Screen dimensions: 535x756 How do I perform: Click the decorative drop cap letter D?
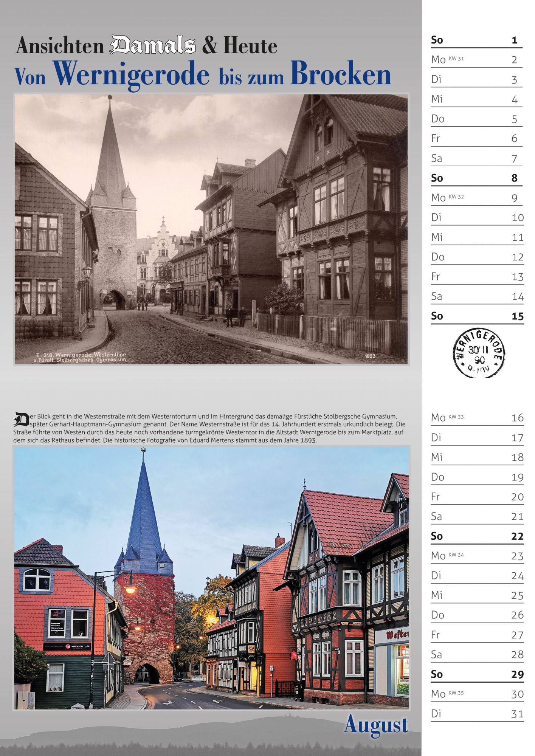21,419
